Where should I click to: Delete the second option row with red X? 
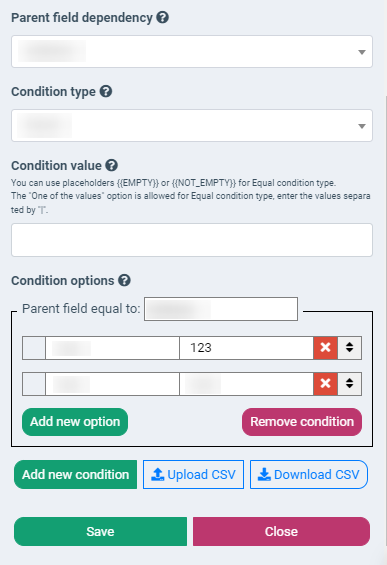point(325,383)
